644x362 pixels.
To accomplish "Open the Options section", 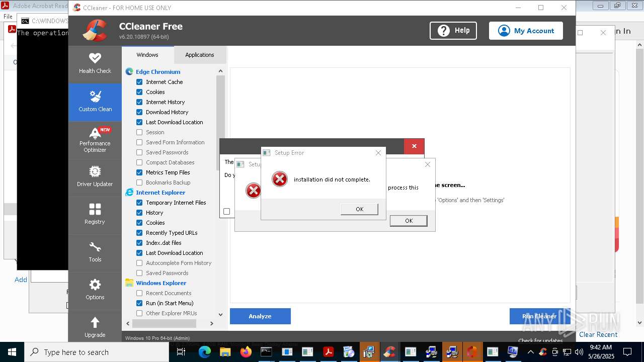I will click(x=95, y=291).
